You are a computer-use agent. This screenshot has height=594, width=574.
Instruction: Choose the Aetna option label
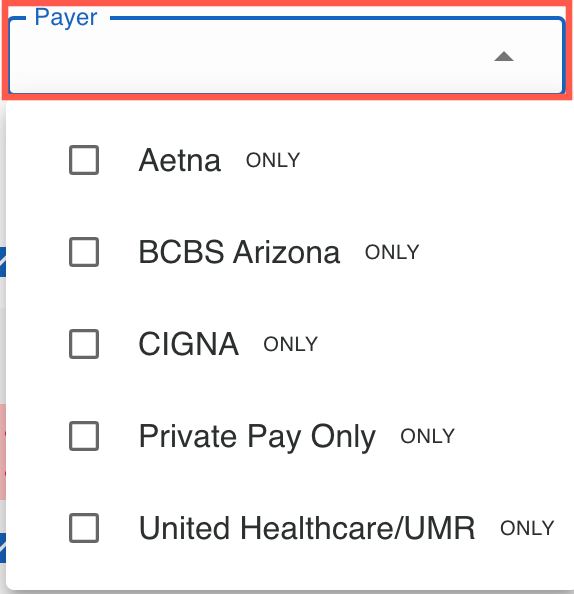tap(180, 160)
